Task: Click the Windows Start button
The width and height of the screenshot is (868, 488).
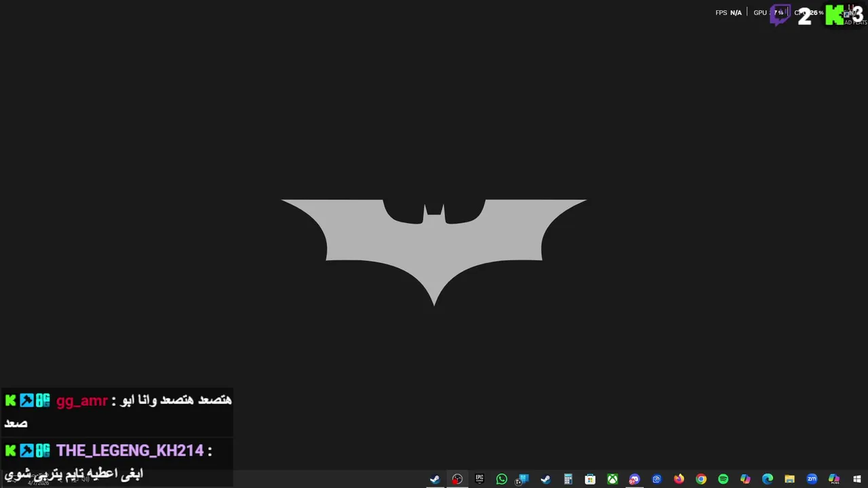Action: tap(857, 479)
